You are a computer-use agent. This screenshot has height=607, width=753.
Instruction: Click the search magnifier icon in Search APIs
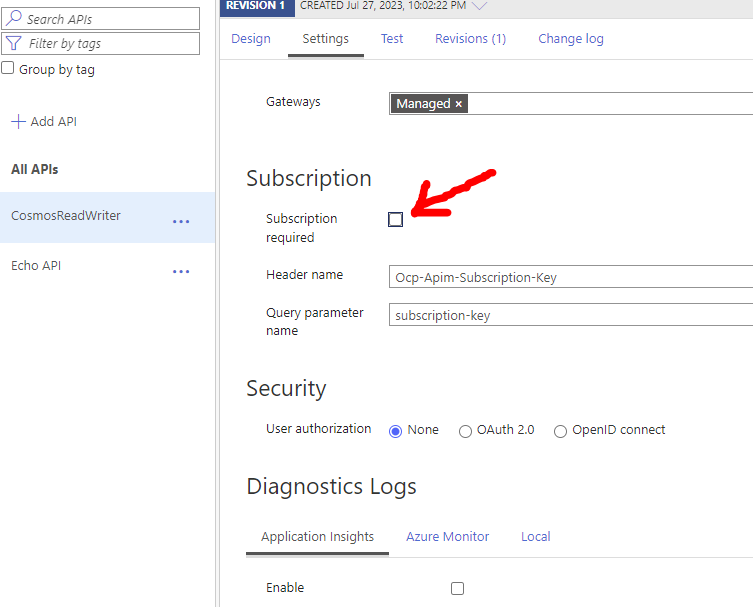click(x=13, y=18)
